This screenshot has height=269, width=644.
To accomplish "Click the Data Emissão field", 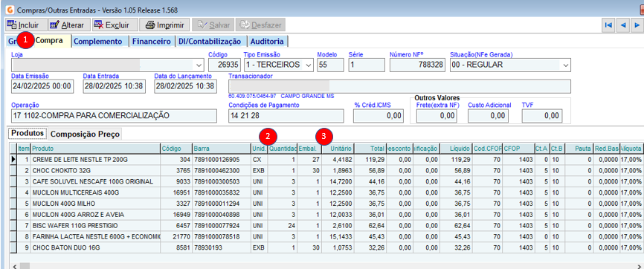I will click(42, 87).
